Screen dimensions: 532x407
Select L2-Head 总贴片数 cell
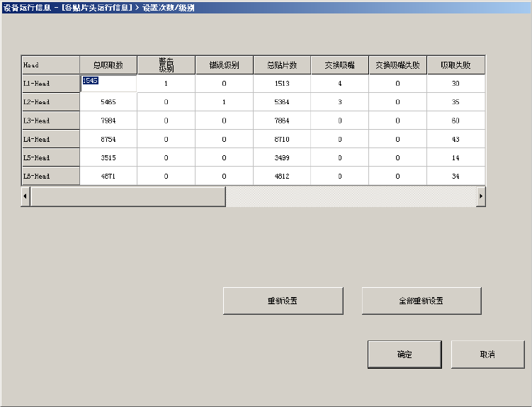point(282,102)
